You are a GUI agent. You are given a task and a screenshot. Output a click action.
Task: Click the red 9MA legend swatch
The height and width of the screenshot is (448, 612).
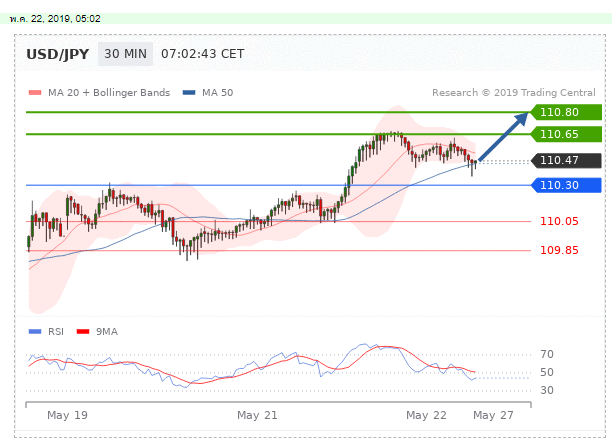(83, 332)
